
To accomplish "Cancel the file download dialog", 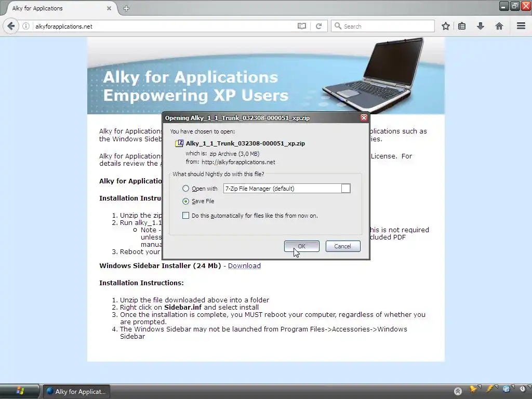I will click(343, 246).
